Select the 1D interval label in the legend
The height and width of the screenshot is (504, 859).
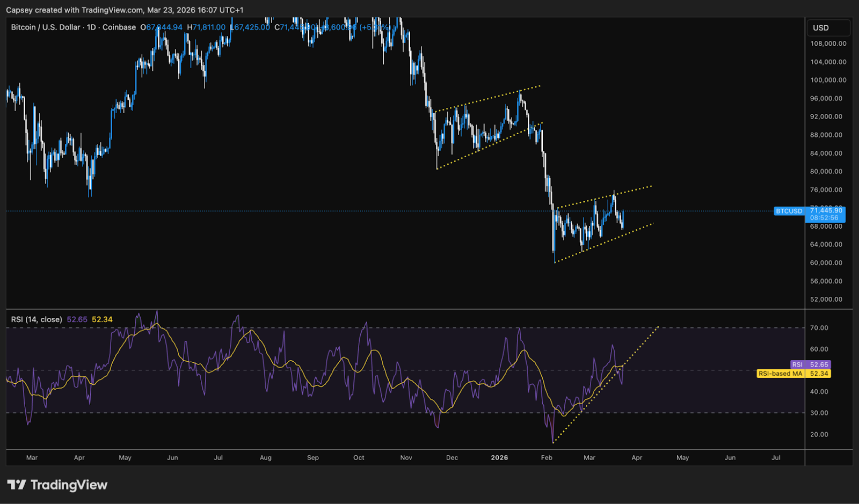tap(91, 27)
